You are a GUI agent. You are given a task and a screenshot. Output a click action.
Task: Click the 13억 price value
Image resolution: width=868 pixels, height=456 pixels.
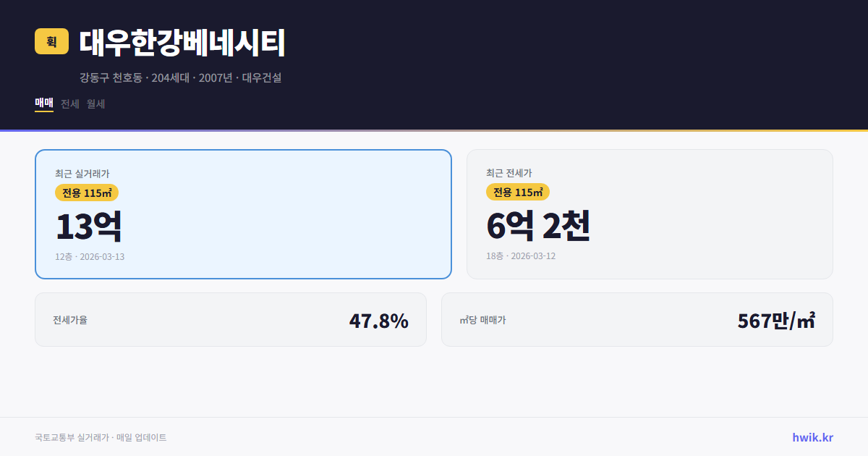[x=88, y=225]
